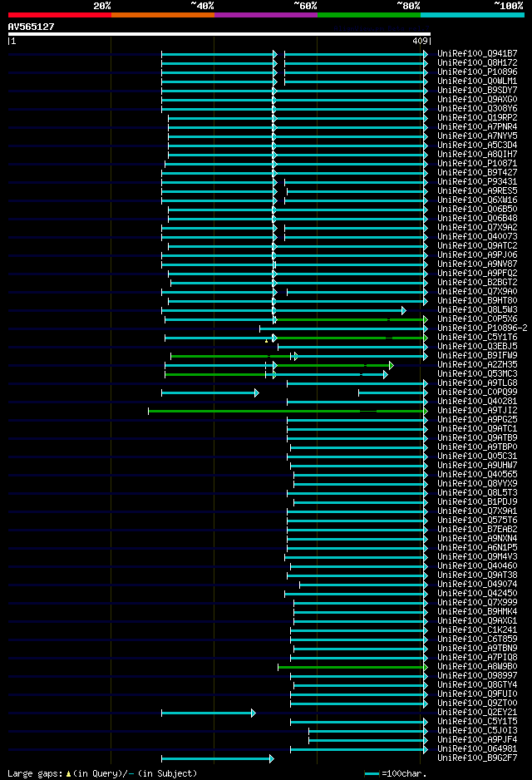Image resolution: width=532 pixels, height=780 pixels.
Task: Select the UniRef100_Q8VYX9 label
Action: click(477, 483)
